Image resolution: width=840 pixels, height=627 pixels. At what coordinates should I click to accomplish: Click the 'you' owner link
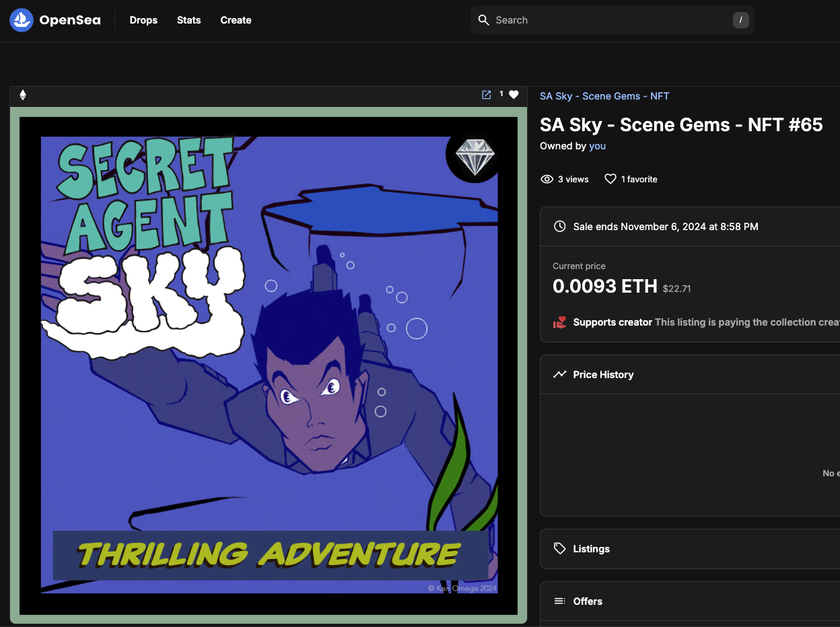pyautogui.click(x=598, y=146)
